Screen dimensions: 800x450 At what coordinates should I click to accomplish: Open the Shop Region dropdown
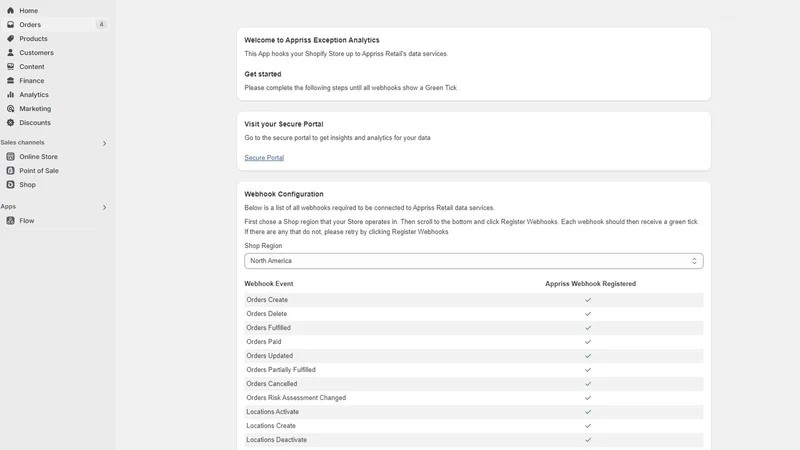coord(473,261)
